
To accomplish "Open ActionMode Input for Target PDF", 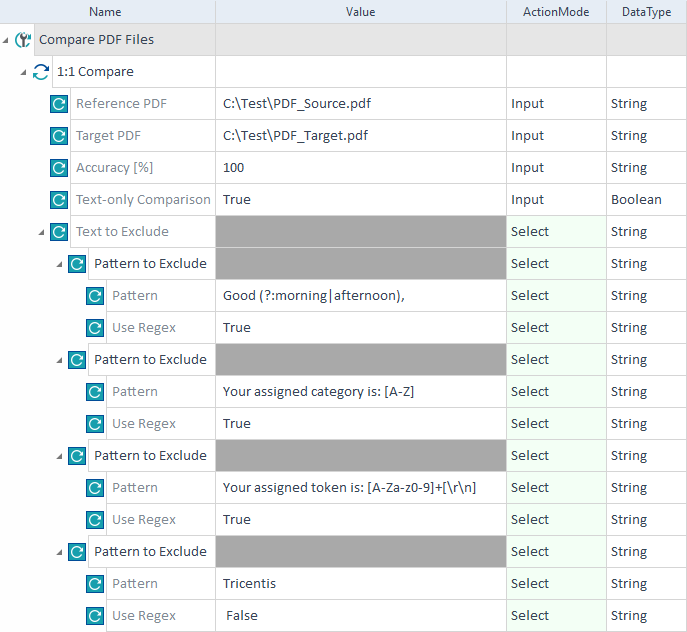I will [x=555, y=136].
